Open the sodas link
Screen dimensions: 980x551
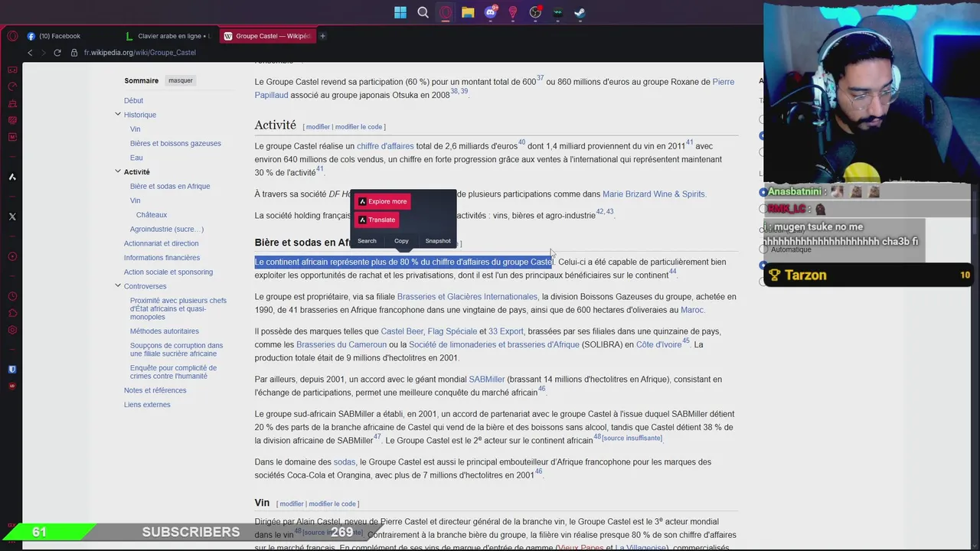pos(345,462)
